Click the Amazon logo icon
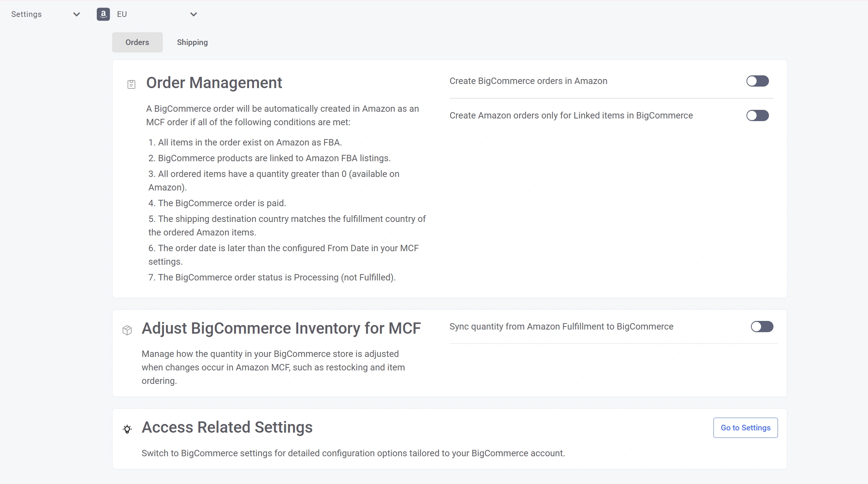868x484 pixels. (103, 14)
